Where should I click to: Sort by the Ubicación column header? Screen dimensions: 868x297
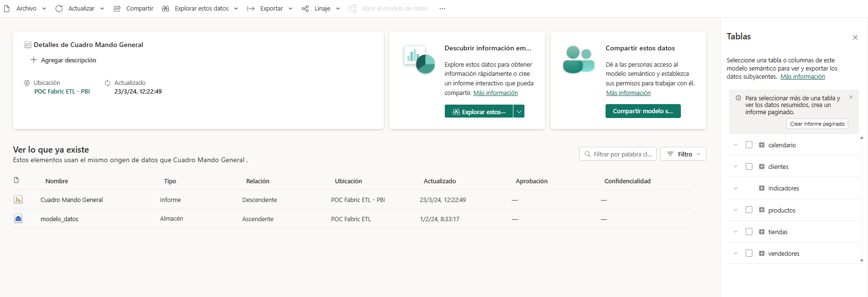(348, 181)
